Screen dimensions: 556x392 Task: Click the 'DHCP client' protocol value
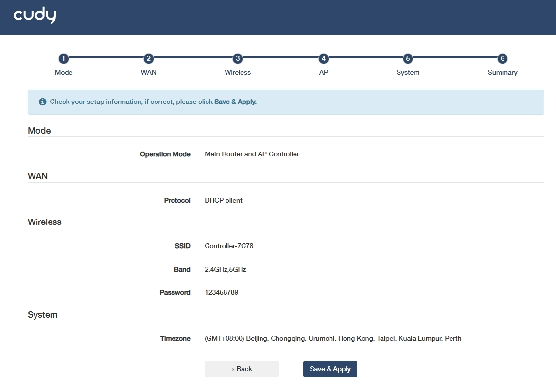click(224, 200)
